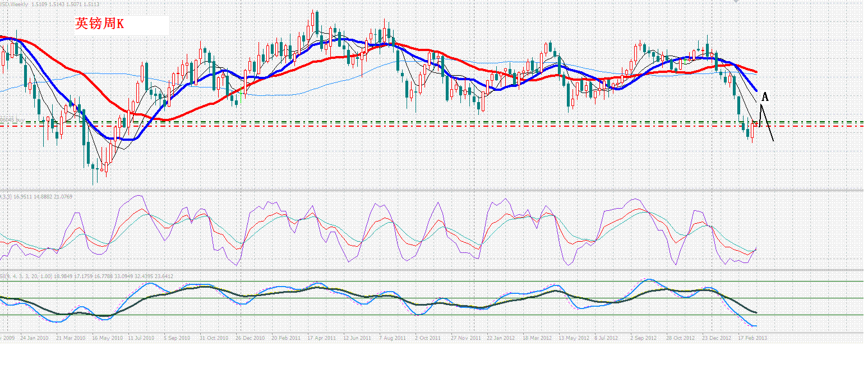The height and width of the screenshot is (378, 868).
Task: Click the 7 Aug 2011 date marker
Action: tap(392, 338)
